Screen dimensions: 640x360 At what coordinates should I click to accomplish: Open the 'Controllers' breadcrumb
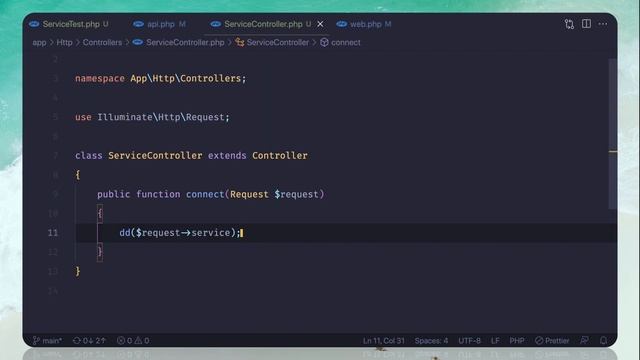[102, 42]
